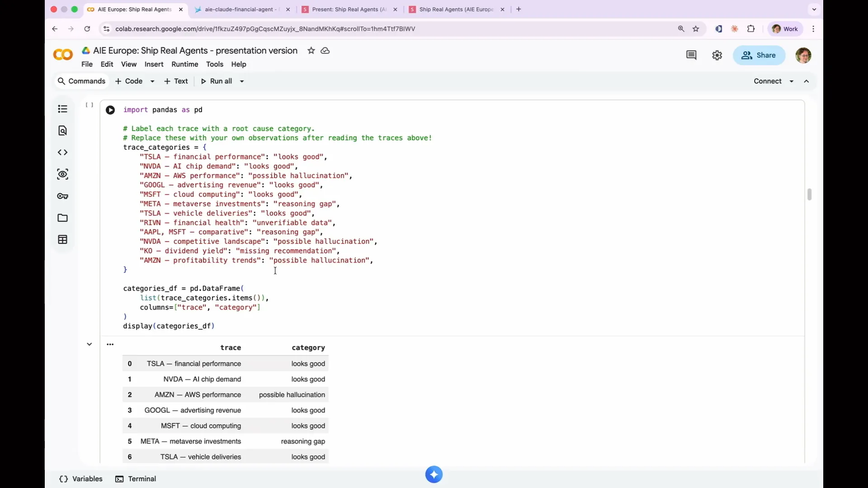The height and width of the screenshot is (488, 868).
Task: Open the browser extensions puzzle icon
Action: click(751, 29)
